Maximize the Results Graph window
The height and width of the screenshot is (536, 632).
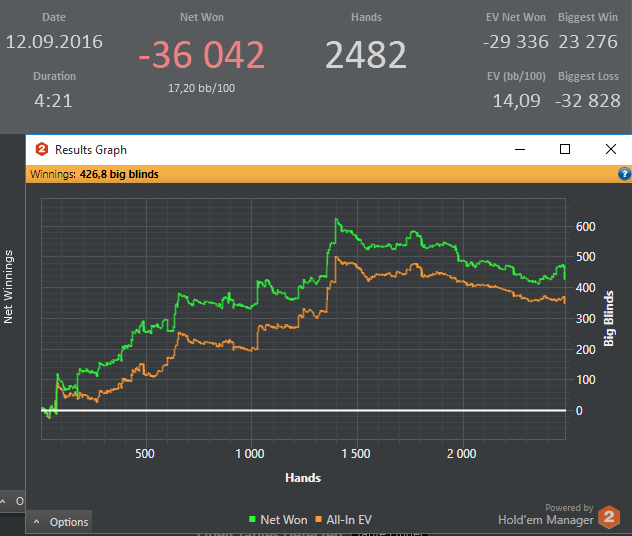coord(565,150)
